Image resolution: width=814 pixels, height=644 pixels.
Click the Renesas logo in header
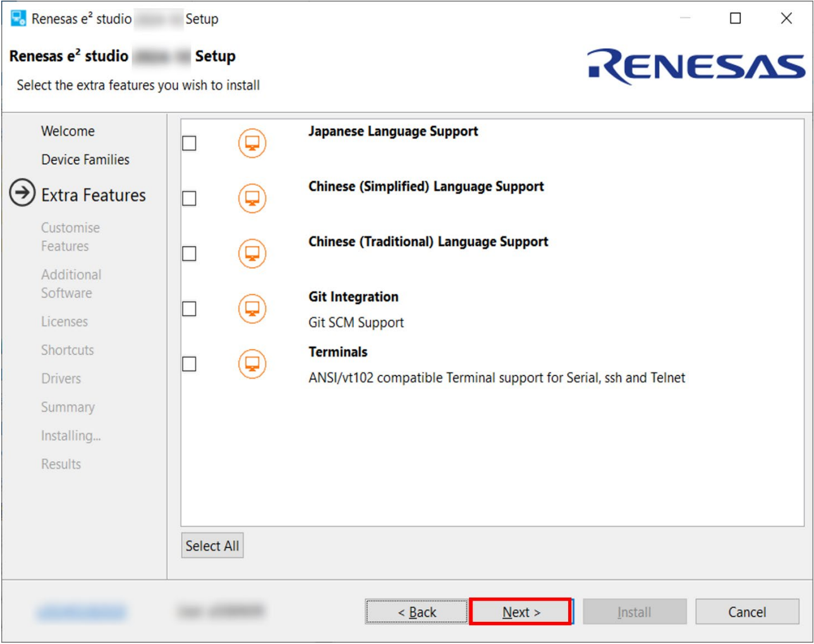click(696, 66)
